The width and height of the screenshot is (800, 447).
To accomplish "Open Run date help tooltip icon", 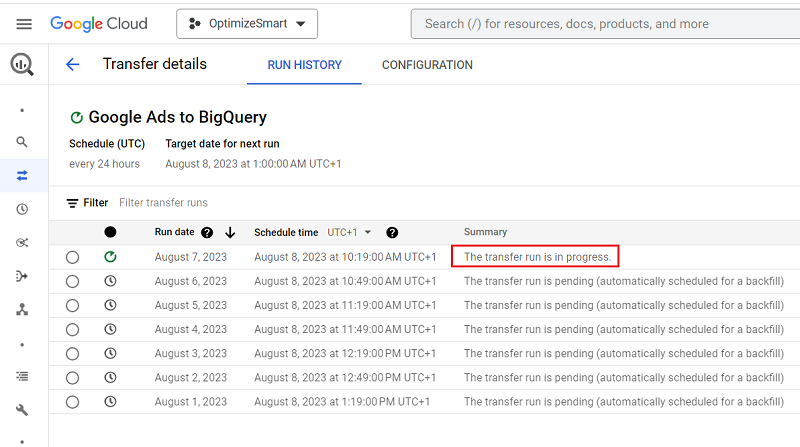I will coord(207,233).
